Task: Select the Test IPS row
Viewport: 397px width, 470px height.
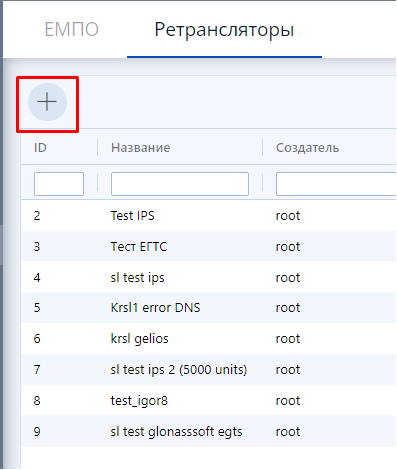Action: click(208, 216)
